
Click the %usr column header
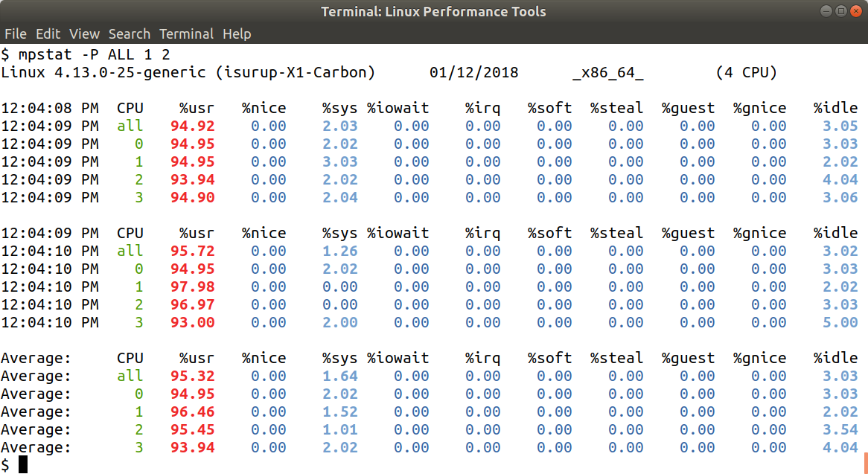pos(197,107)
